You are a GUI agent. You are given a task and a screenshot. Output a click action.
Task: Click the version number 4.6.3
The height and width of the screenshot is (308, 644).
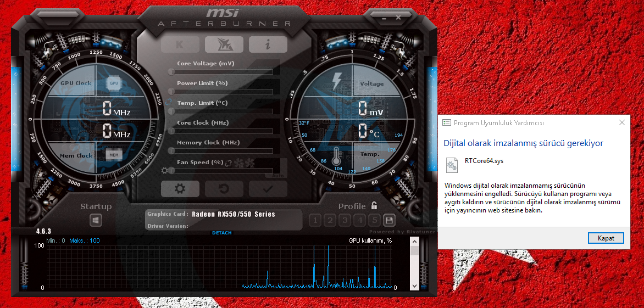tap(43, 231)
